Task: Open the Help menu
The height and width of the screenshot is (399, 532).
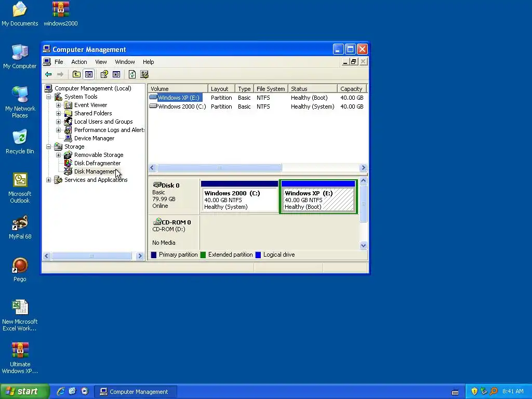Action: coord(148,62)
